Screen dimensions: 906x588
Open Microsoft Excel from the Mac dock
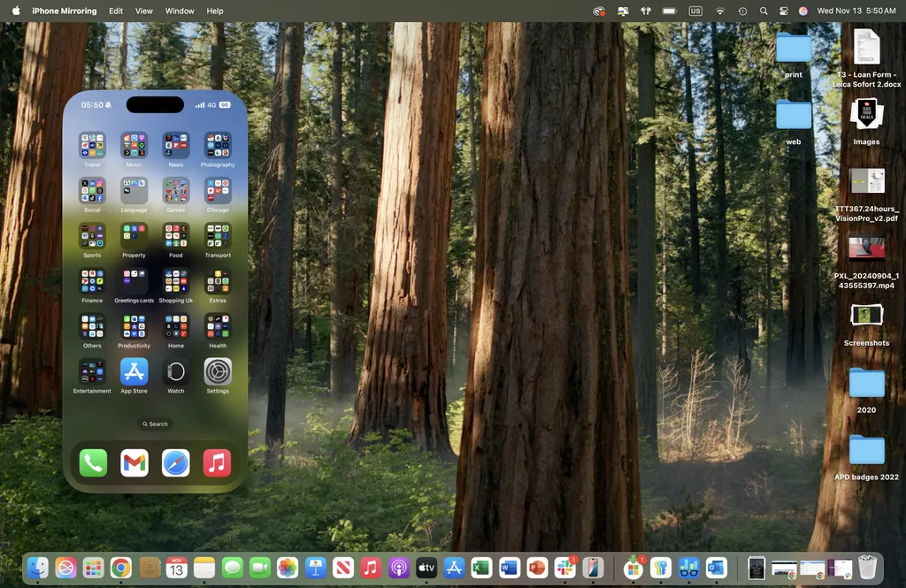(x=481, y=568)
